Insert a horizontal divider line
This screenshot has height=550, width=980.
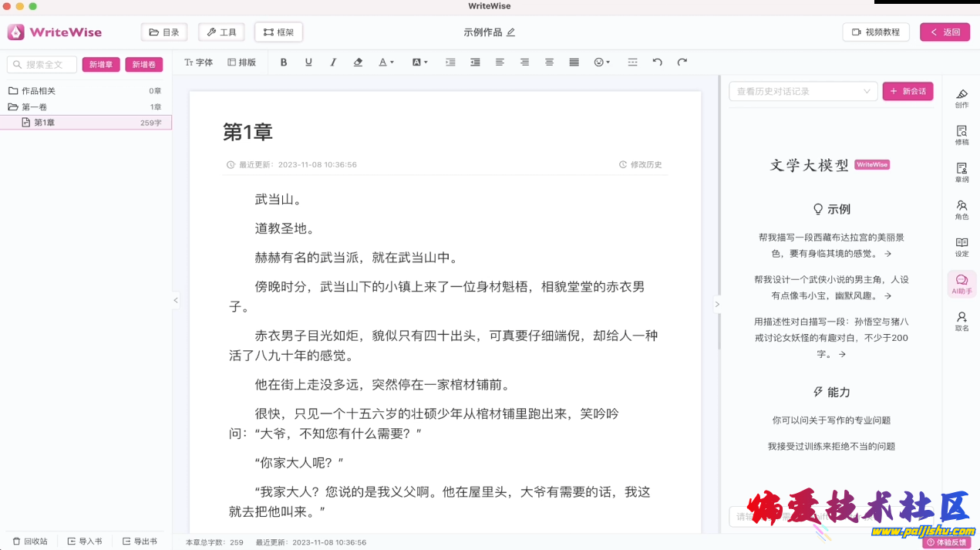pos(632,62)
